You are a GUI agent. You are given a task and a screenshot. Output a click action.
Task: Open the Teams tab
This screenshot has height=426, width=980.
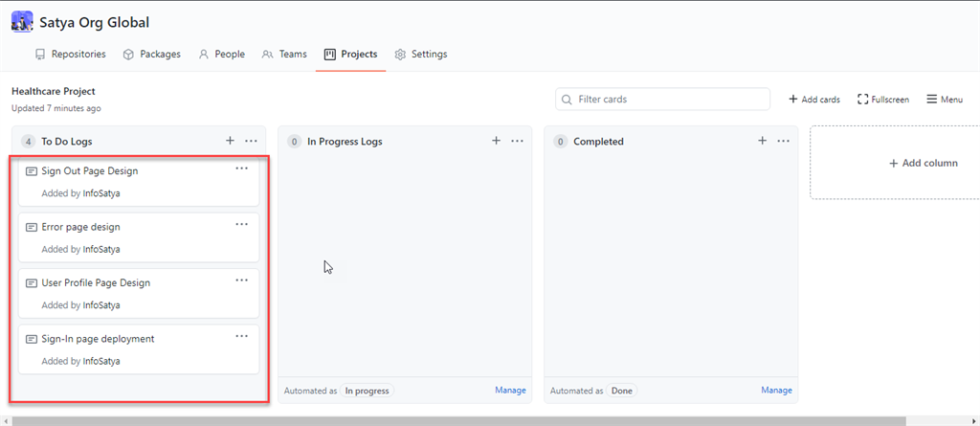pyautogui.click(x=284, y=55)
